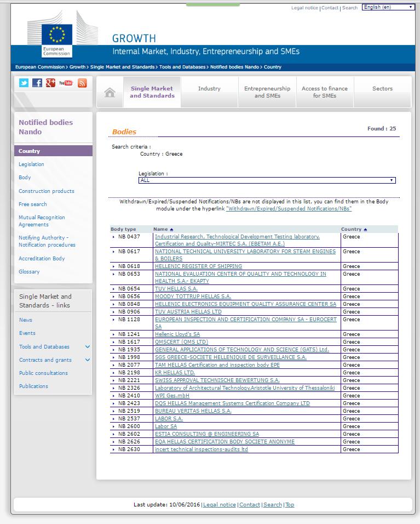Open Mutual Recognition Agreements link

(42, 221)
